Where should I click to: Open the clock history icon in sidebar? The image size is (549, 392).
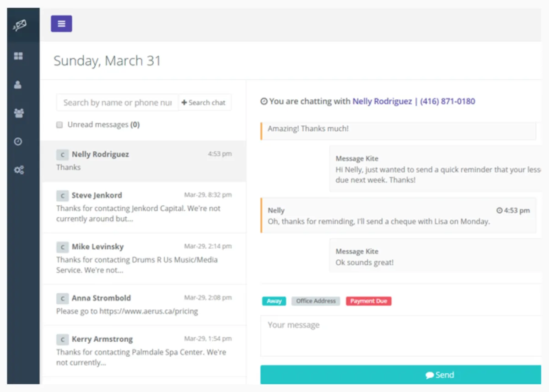[x=18, y=142]
